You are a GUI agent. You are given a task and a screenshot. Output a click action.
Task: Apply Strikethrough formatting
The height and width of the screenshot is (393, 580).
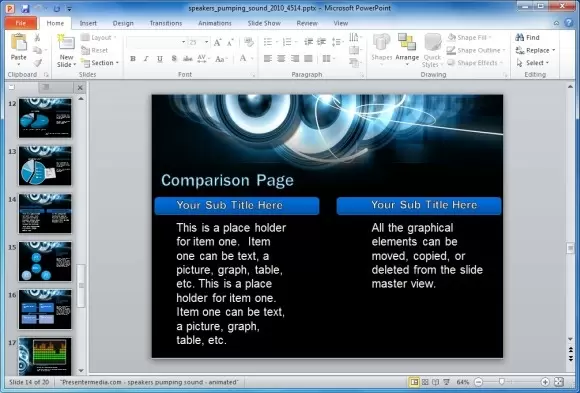click(x=188, y=59)
